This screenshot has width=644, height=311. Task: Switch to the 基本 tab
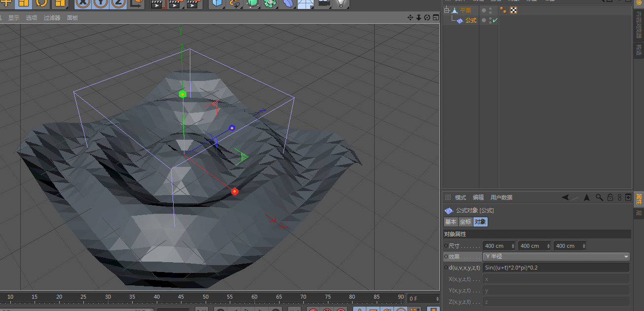click(451, 222)
